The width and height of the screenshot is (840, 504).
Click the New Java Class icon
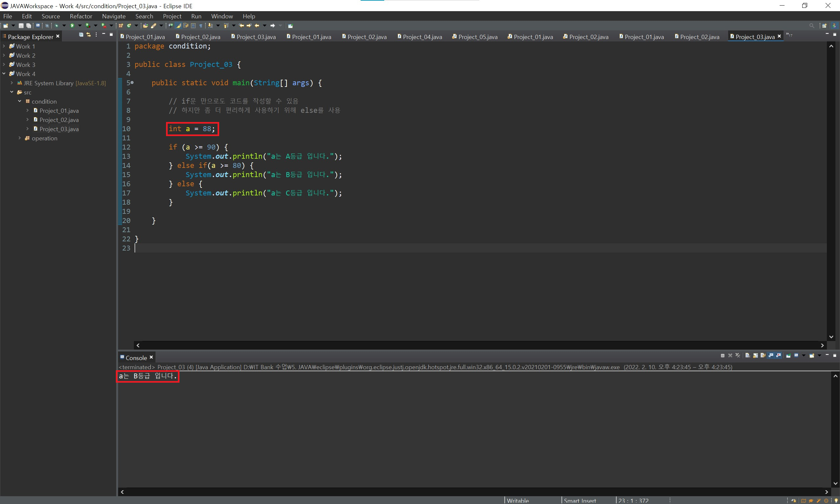point(129,26)
